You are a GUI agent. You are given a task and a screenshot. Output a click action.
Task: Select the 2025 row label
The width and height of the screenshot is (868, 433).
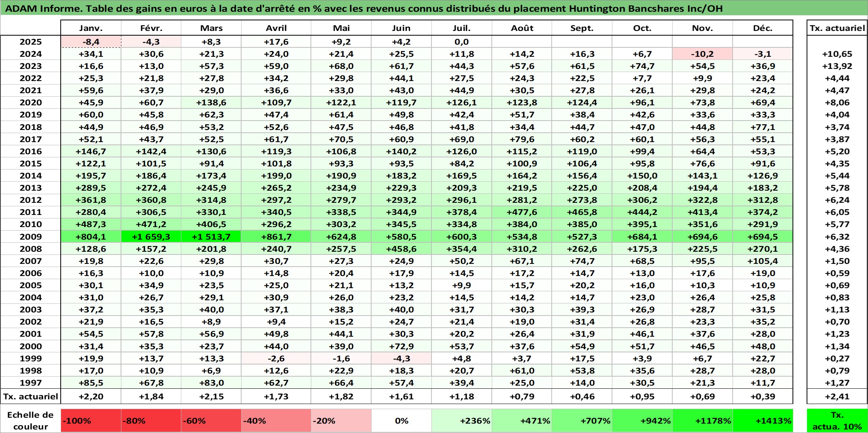pyautogui.click(x=31, y=42)
